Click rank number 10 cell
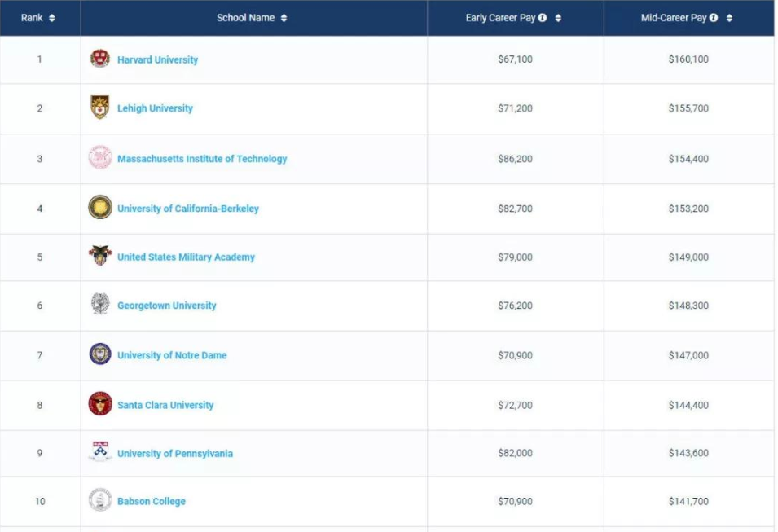 pyautogui.click(x=40, y=501)
